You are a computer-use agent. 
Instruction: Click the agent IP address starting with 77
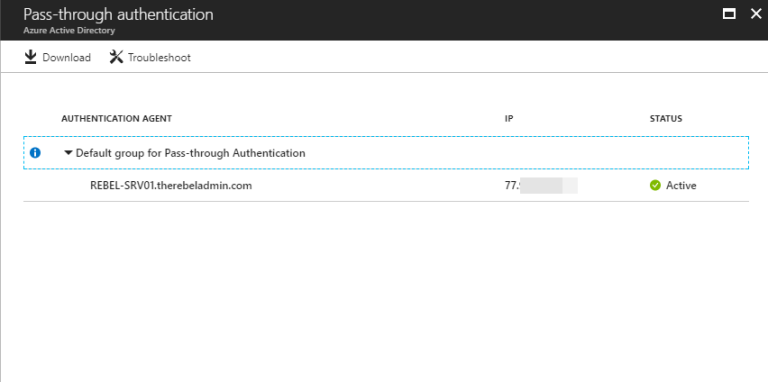(541, 186)
